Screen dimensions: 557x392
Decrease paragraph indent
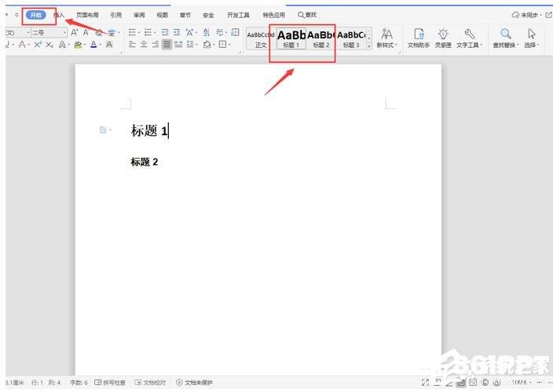[165, 33]
